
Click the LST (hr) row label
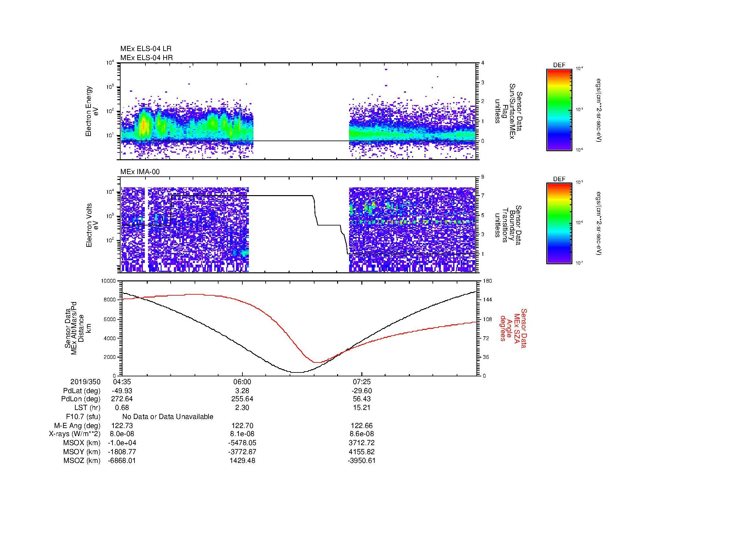pyautogui.click(x=87, y=408)
